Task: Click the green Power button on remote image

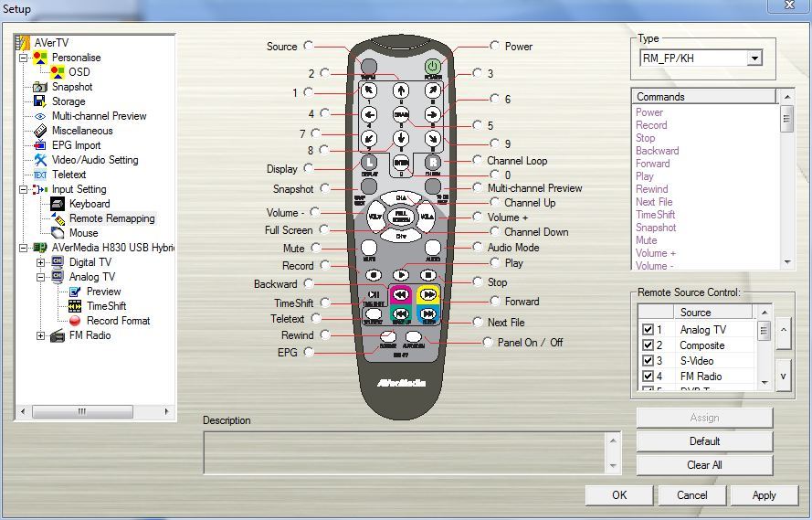Action: [433, 67]
